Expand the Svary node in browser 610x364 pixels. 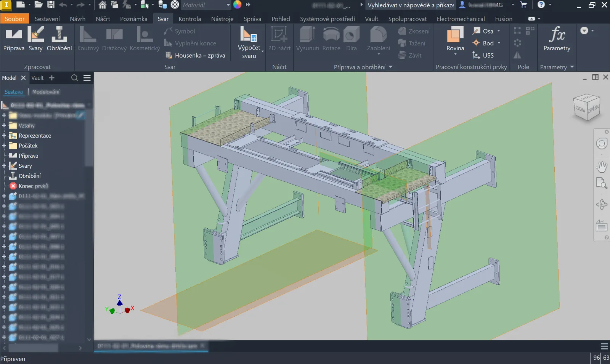[x=4, y=166]
